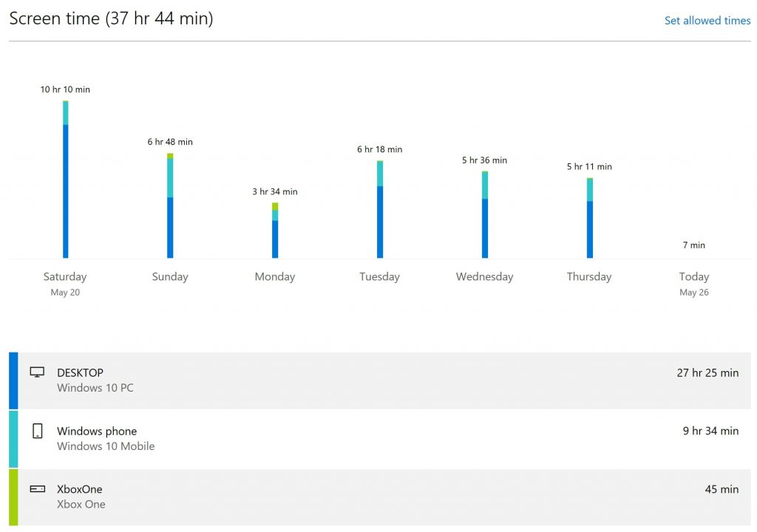Viewport: 757px width, 532px height.
Task: Select Monday's 3 hr 34 min bar
Action: click(x=275, y=229)
